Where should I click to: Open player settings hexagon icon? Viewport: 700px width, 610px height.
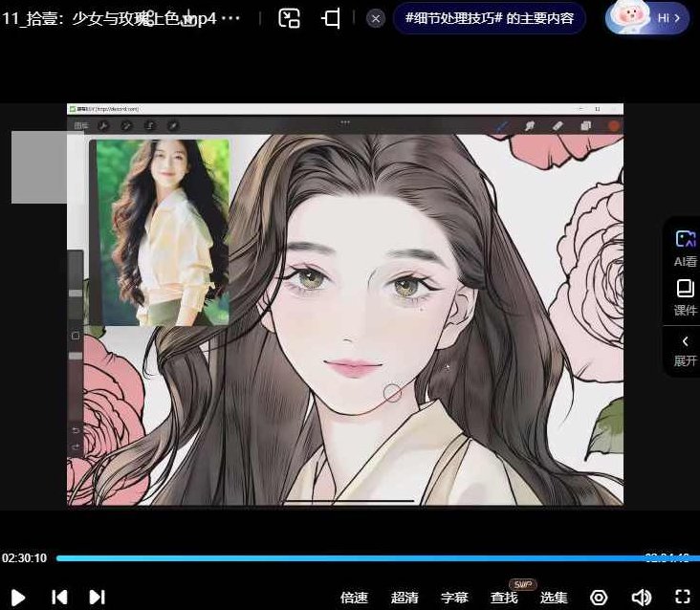pyautogui.click(x=599, y=597)
